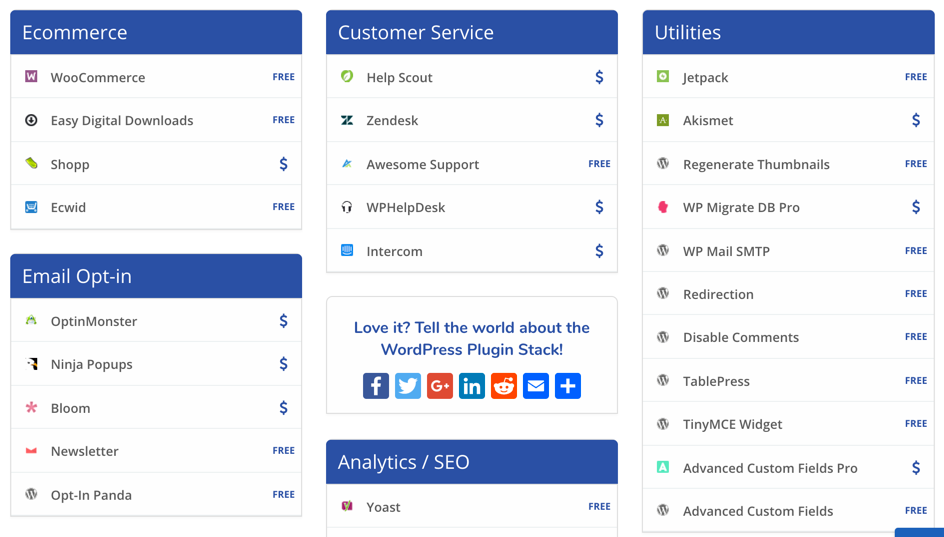Image resolution: width=944 pixels, height=537 pixels.
Task: Click the Facebook share icon
Action: (376, 386)
